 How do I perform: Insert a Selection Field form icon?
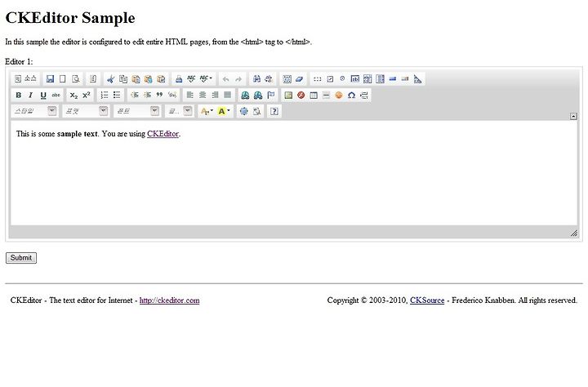[380, 78]
